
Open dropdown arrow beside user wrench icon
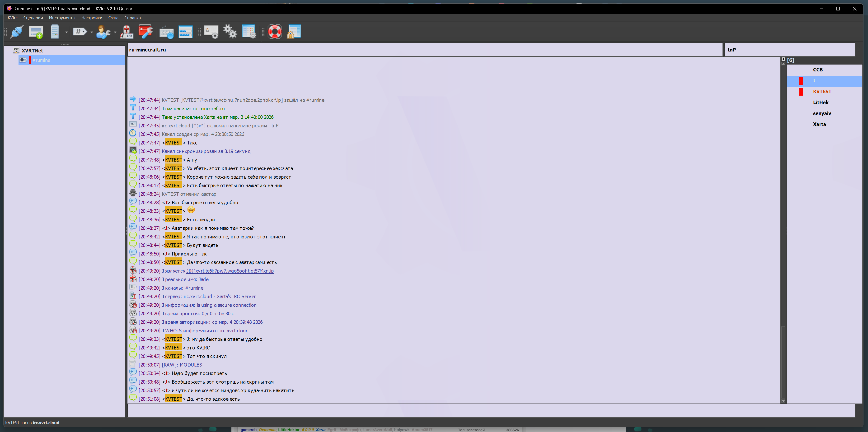point(115,32)
